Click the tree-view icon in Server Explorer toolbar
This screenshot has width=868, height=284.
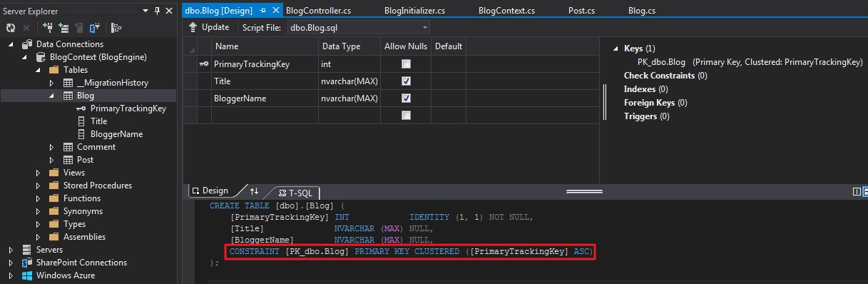(116, 28)
